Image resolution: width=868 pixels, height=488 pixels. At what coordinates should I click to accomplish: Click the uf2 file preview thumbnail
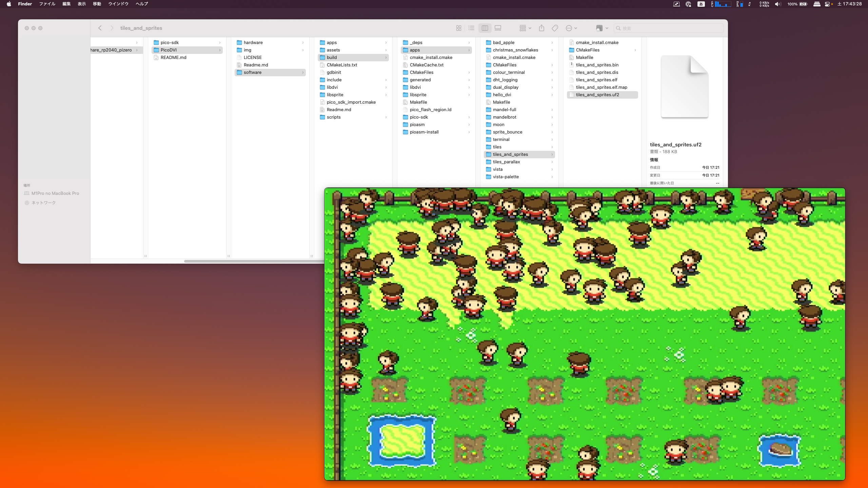click(684, 87)
